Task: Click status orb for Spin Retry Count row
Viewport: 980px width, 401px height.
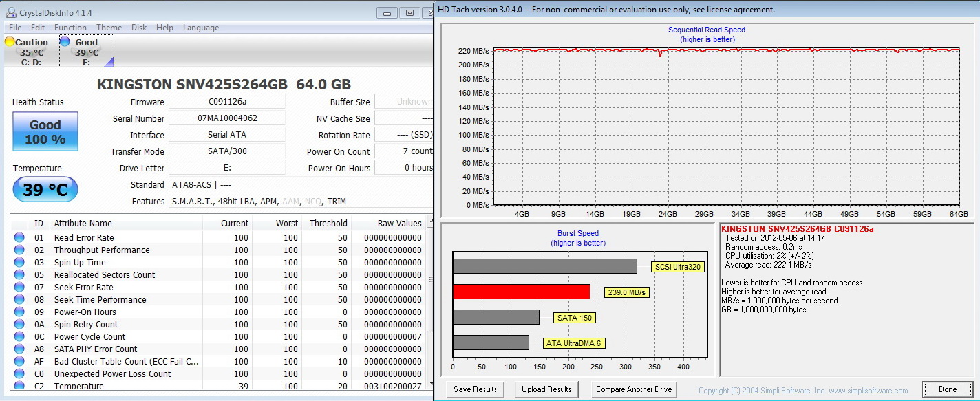Action: click(x=19, y=325)
